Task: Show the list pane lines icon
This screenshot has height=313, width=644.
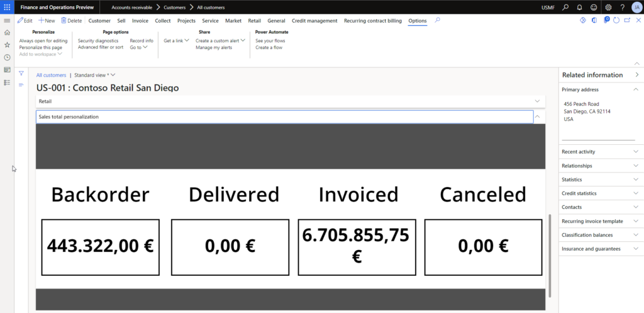Action: 21,84
